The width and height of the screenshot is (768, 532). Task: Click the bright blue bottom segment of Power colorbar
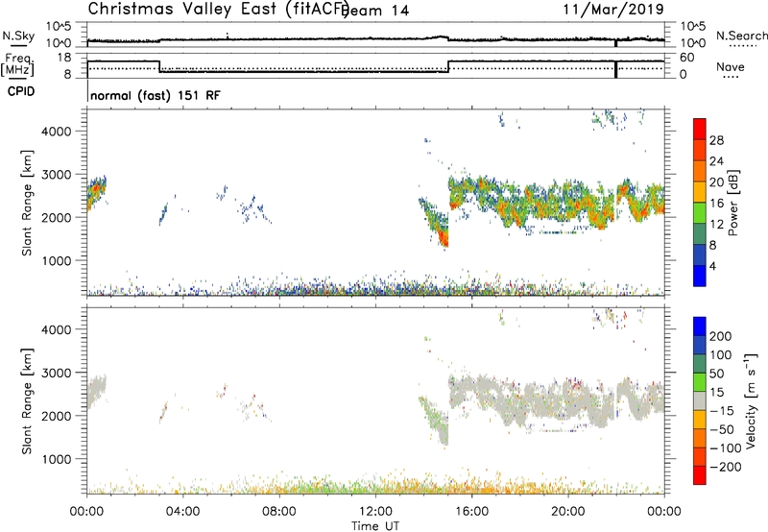point(700,276)
